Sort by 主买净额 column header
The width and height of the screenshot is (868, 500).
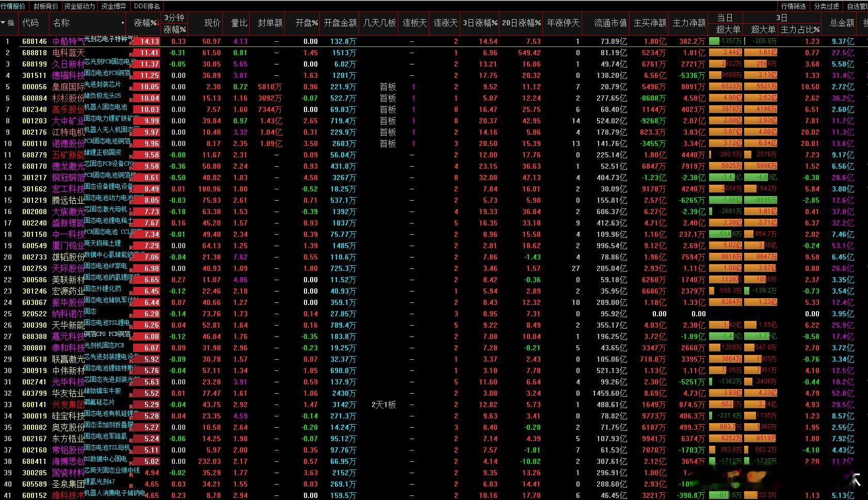650,23
